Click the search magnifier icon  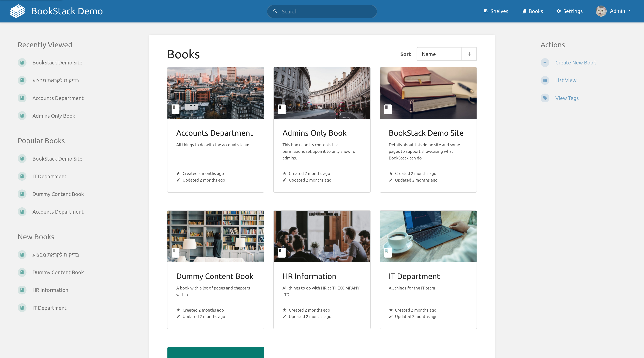(x=275, y=11)
